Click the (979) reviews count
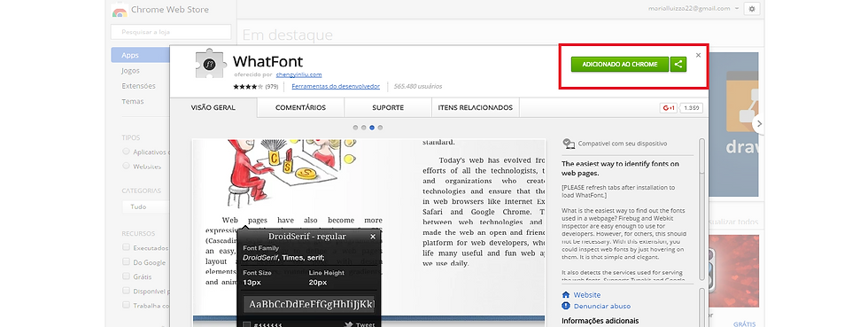The image size is (868, 327). (271, 87)
